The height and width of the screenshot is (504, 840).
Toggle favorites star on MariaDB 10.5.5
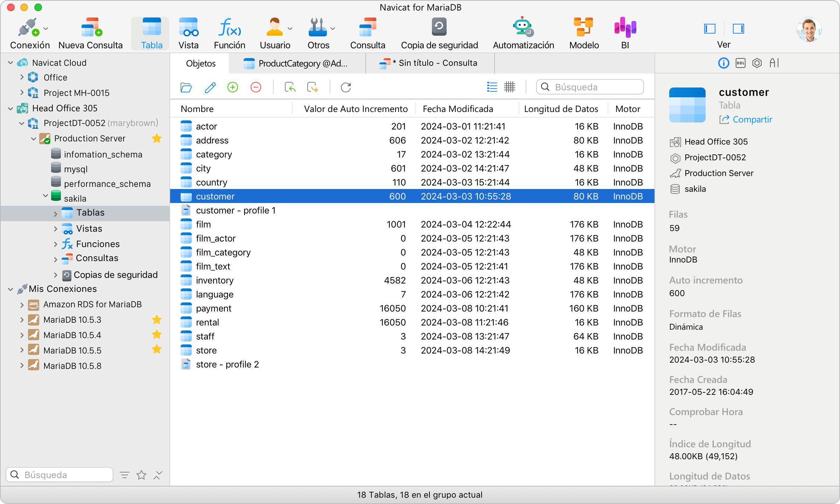click(x=157, y=349)
